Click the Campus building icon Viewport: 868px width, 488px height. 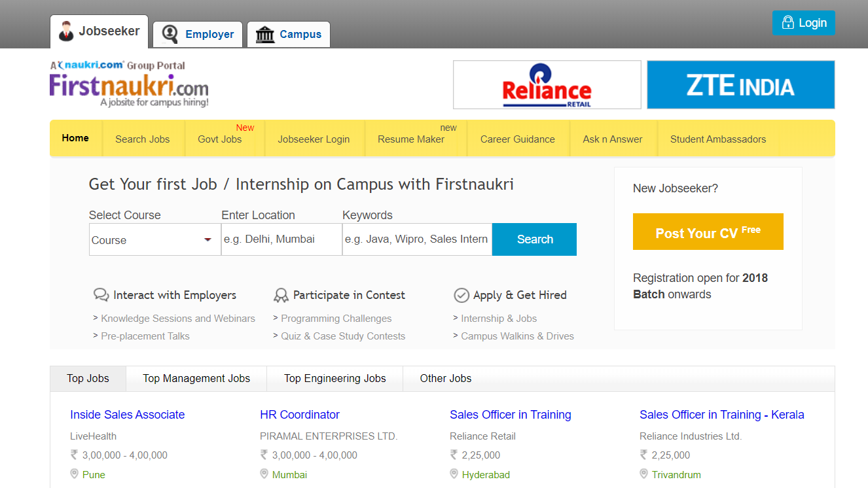pos(266,34)
